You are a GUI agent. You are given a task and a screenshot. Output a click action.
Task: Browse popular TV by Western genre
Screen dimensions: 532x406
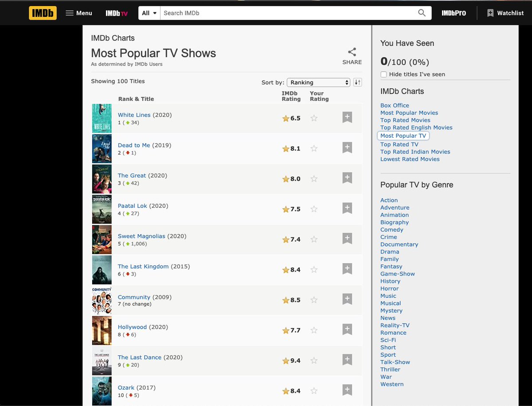click(x=392, y=384)
